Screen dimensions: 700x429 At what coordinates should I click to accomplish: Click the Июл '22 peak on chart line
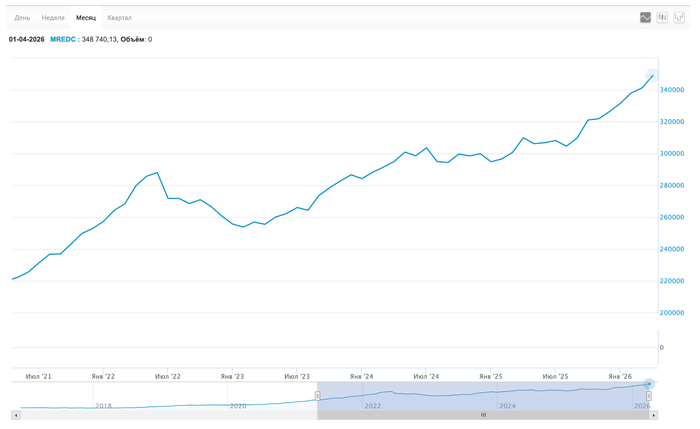coord(157,172)
